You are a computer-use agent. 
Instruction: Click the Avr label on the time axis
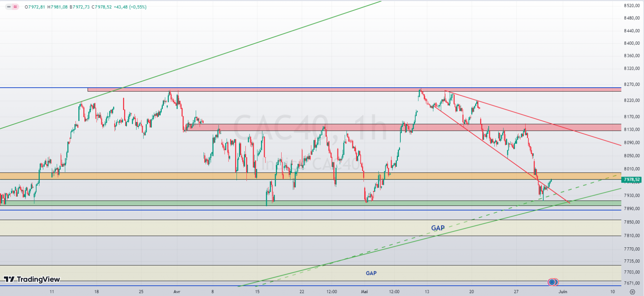pyautogui.click(x=177, y=292)
